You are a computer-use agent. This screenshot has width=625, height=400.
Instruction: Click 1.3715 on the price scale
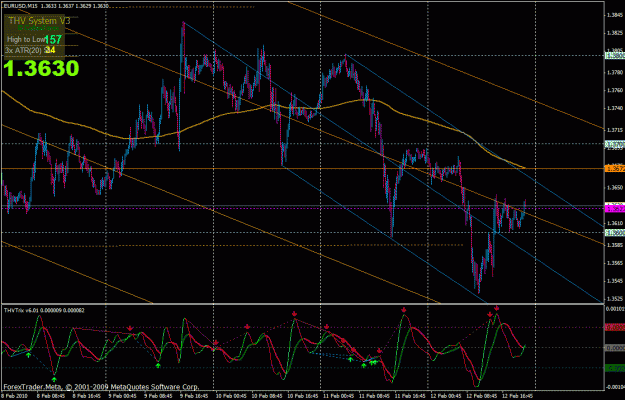click(x=614, y=130)
